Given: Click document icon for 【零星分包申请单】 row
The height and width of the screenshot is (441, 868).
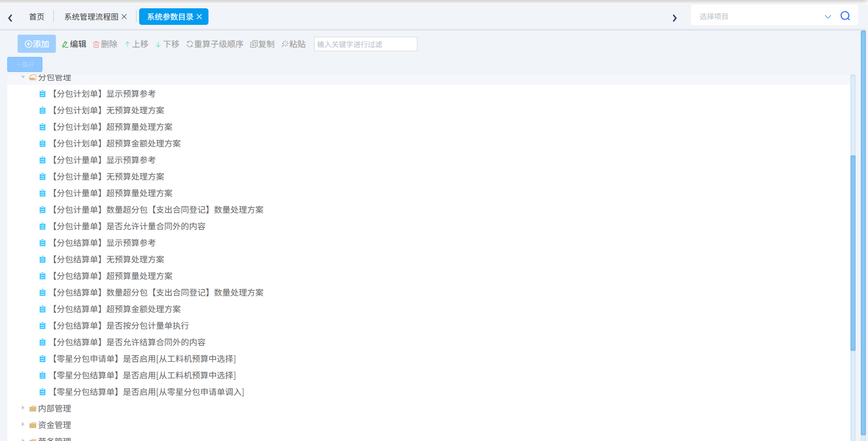Looking at the screenshot, I should pos(42,359).
